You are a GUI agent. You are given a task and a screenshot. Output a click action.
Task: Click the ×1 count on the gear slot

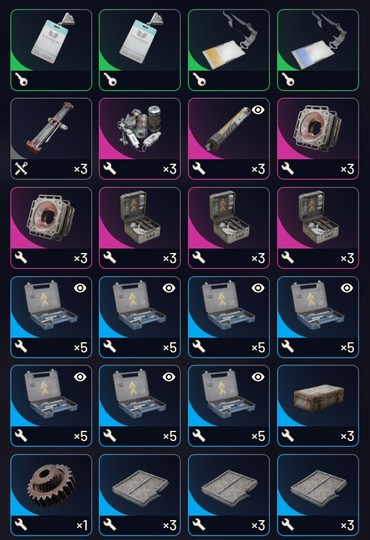coord(82,525)
